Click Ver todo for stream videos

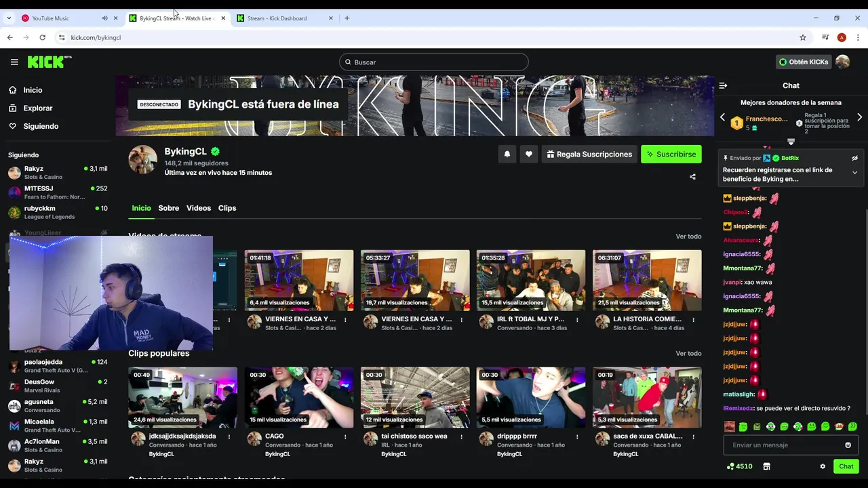point(688,237)
